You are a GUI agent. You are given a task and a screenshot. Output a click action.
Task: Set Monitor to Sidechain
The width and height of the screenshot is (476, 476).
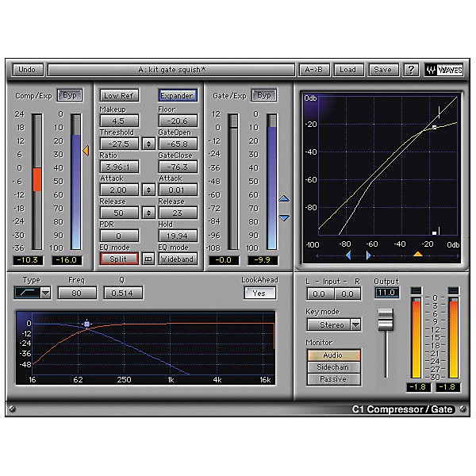point(334,367)
